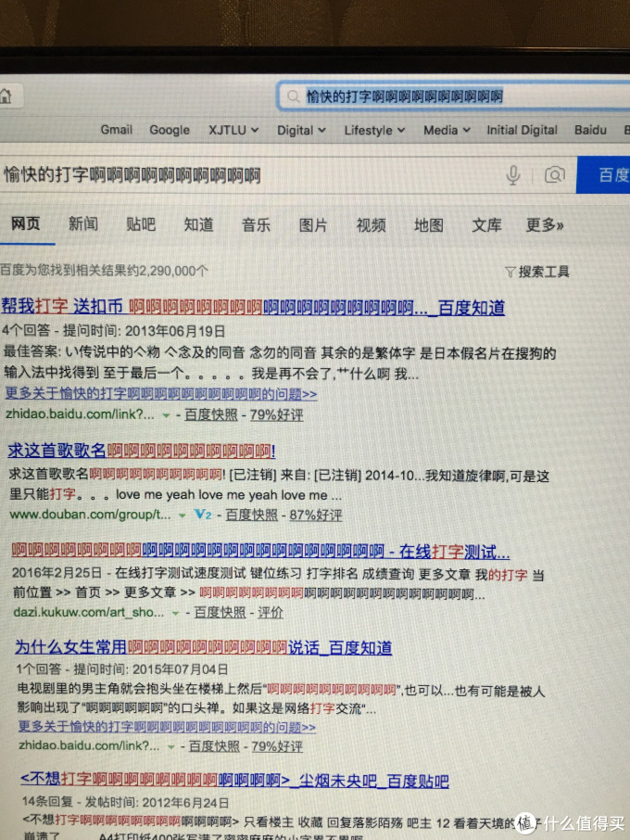The width and height of the screenshot is (630, 840).
Task: Switch to the 音乐 tab
Action: point(256,225)
